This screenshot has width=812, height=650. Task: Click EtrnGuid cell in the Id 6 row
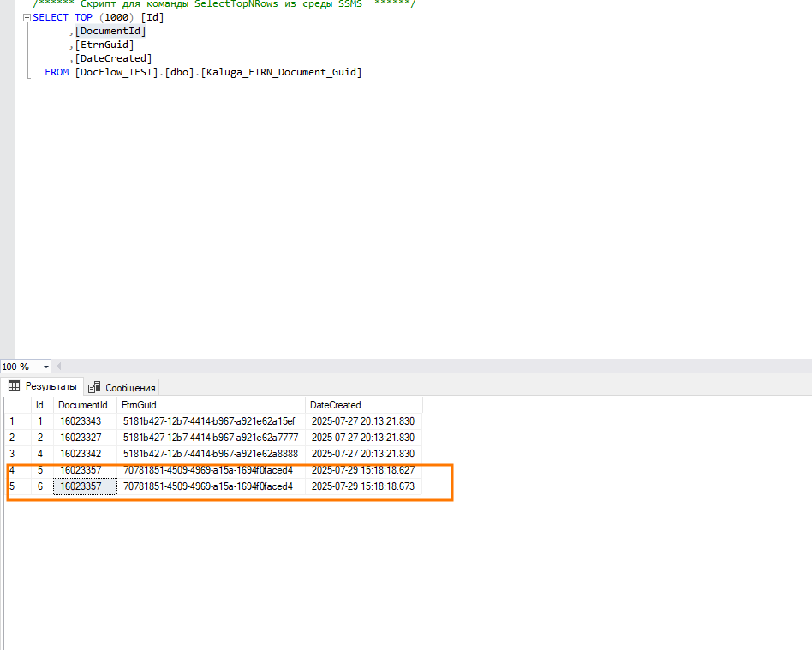pos(212,486)
